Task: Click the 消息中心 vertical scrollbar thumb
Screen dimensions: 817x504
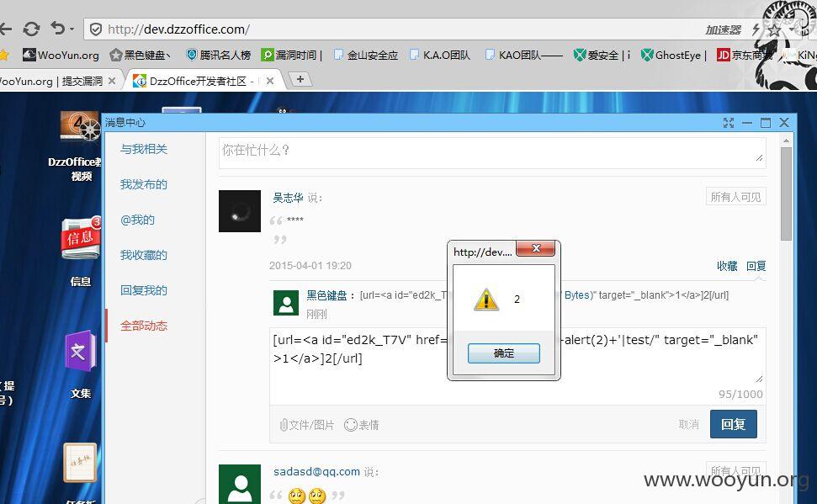Action: click(x=786, y=194)
